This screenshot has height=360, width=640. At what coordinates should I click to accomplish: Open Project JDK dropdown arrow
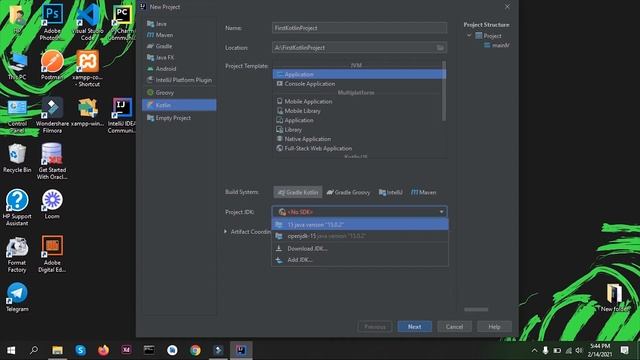441,212
